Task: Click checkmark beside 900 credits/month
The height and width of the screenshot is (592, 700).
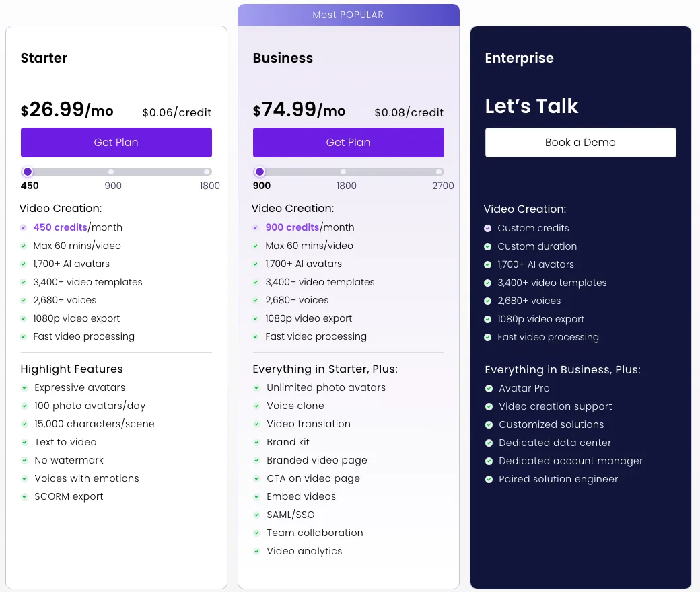Action: click(255, 227)
